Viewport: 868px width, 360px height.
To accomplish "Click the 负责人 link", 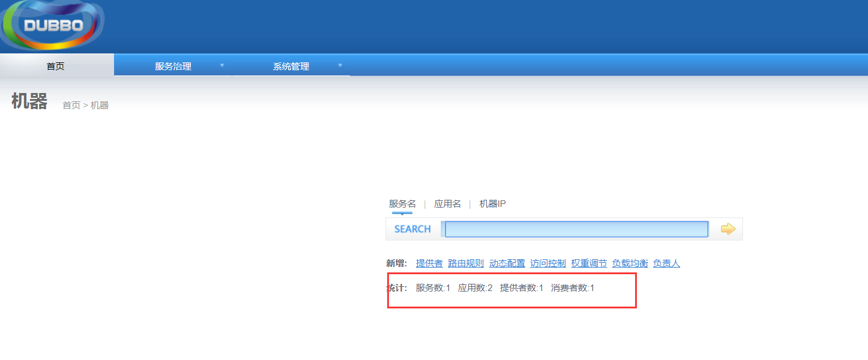I will coord(666,263).
